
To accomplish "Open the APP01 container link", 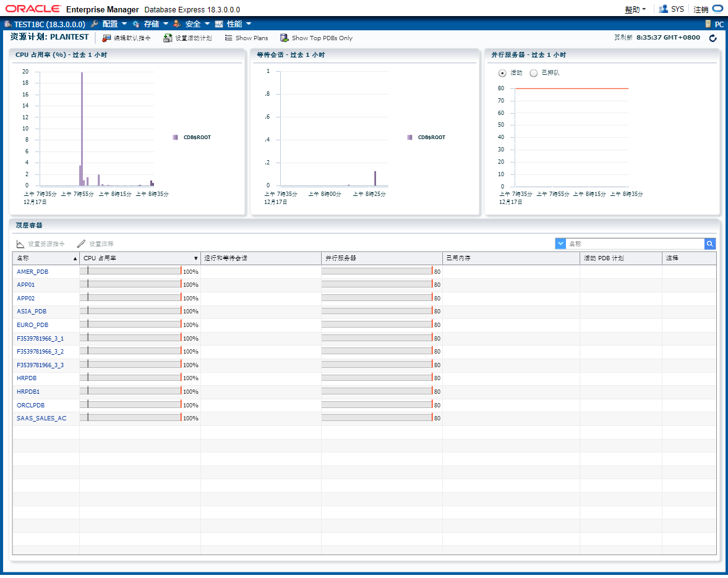I will [x=25, y=285].
